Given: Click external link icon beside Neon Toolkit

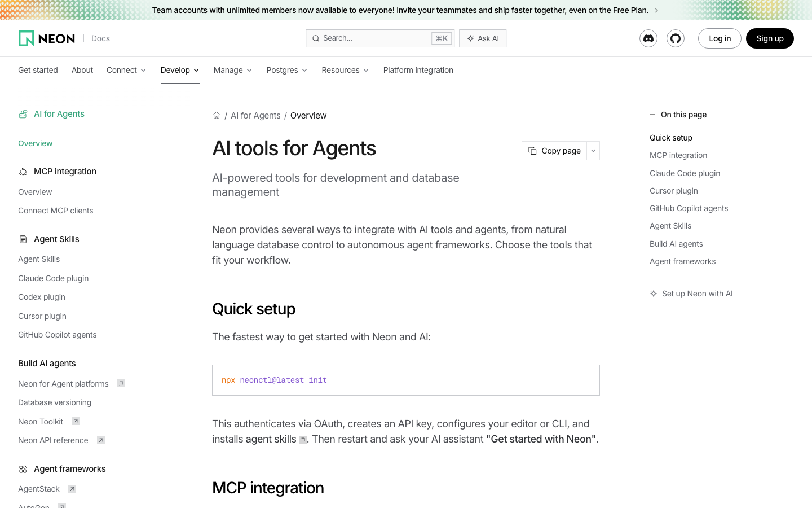Looking at the screenshot, I should coord(76,421).
